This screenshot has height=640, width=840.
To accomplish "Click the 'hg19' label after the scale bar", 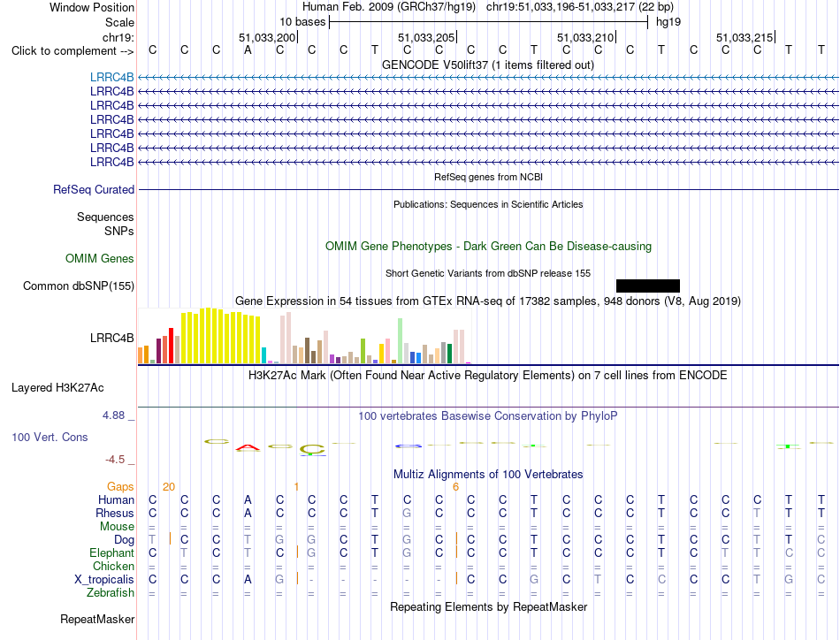I will [668, 22].
